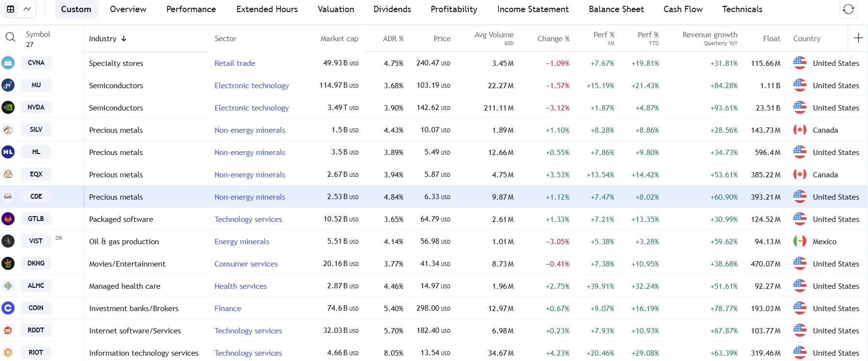The width and height of the screenshot is (868, 361).
Task: View the Cash Flow tab
Action: point(683,9)
